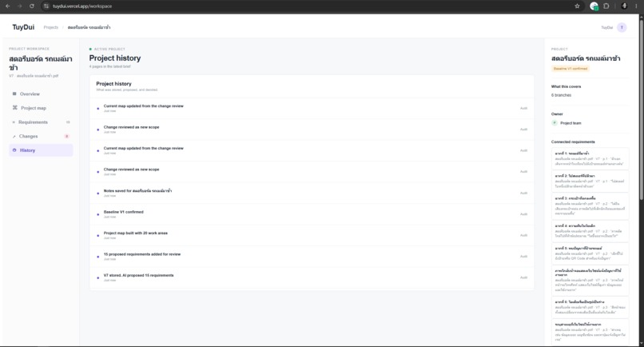The height and width of the screenshot is (347, 644).
Task: Open the Chrome three-dot menu
Action: pos(636,6)
